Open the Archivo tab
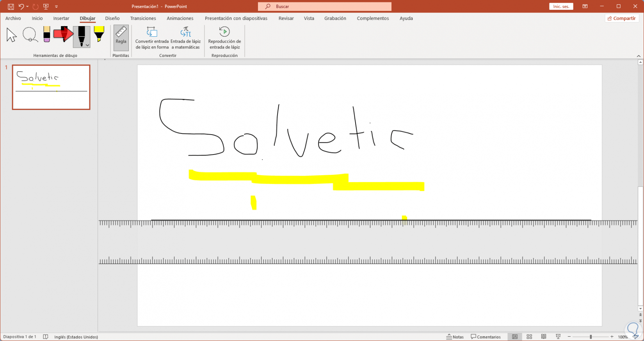644x341 pixels. [x=13, y=18]
